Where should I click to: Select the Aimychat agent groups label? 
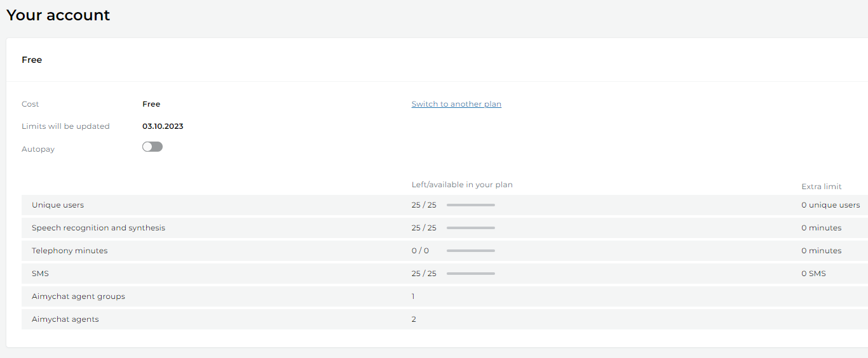pyautogui.click(x=78, y=296)
